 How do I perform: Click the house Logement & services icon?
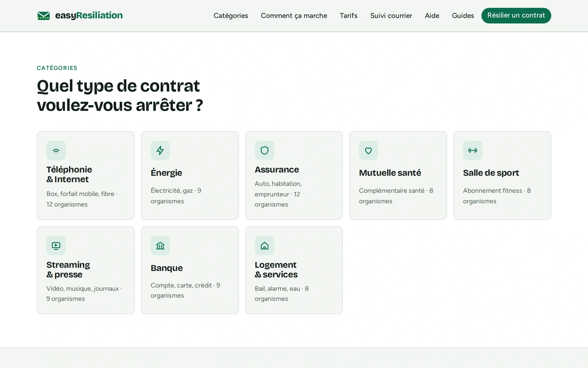click(x=264, y=246)
